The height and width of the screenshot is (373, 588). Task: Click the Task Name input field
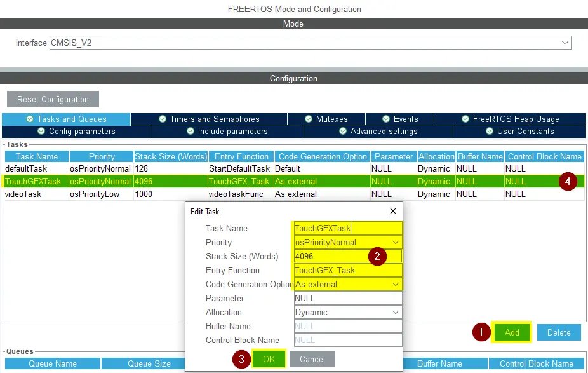pos(347,229)
